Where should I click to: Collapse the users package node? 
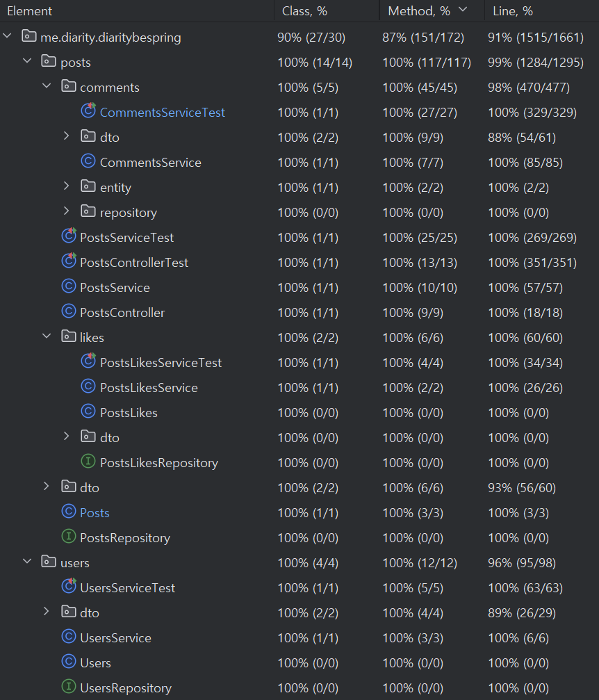coord(27,561)
